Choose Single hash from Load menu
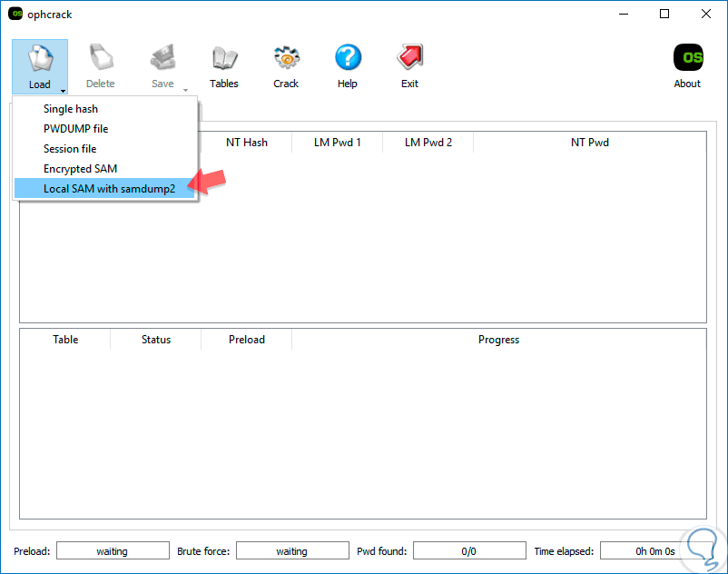This screenshot has width=728, height=574. [104, 109]
